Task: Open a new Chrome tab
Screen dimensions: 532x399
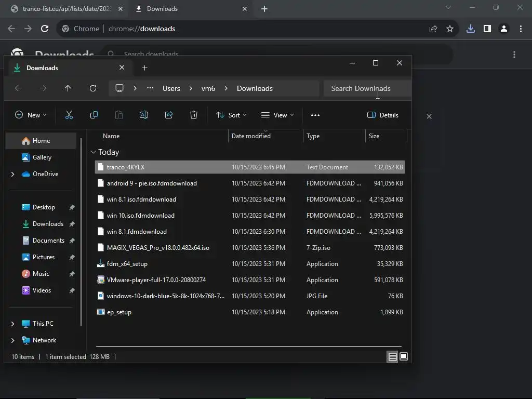Action: (x=264, y=9)
